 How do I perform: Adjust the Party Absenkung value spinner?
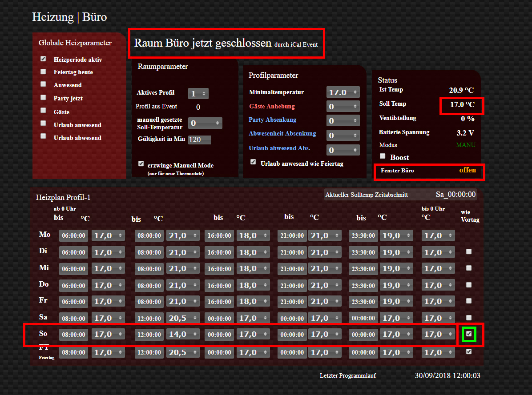tap(343, 120)
